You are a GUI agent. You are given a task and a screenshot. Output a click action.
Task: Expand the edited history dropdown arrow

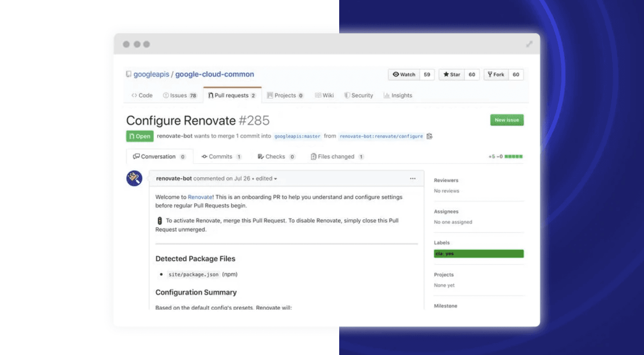pos(275,179)
